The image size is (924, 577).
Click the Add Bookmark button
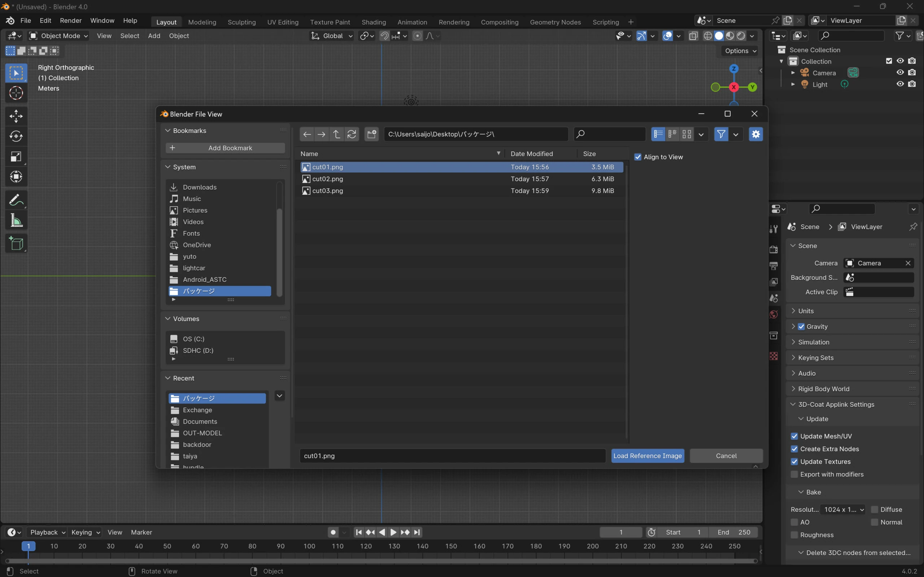click(x=225, y=148)
